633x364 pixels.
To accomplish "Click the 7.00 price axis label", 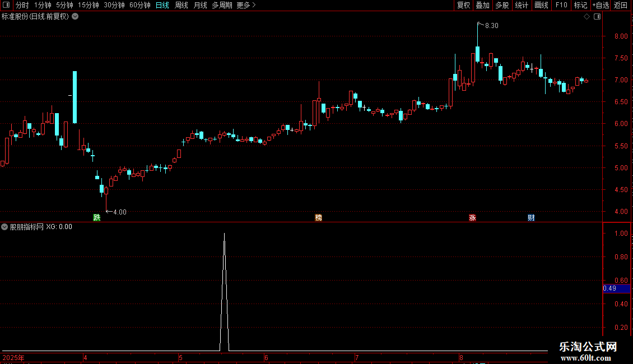I will (621, 80).
